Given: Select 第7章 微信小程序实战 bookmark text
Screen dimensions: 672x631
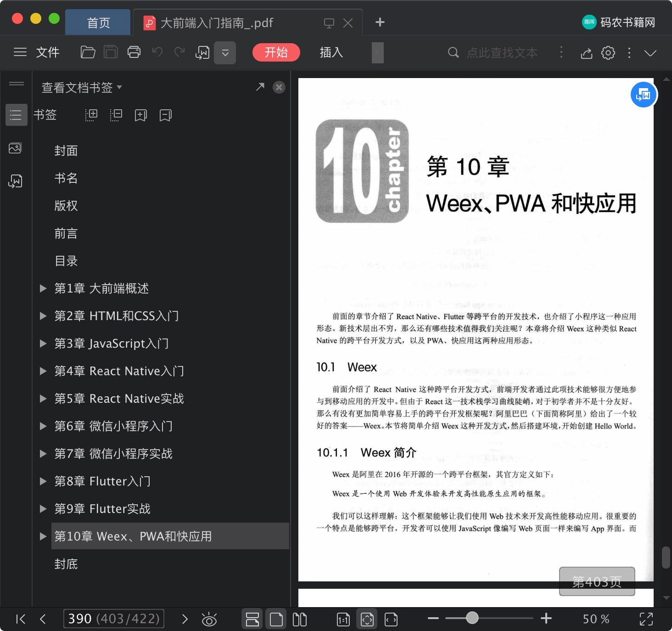Looking at the screenshot, I should pyautogui.click(x=113, y=454).
